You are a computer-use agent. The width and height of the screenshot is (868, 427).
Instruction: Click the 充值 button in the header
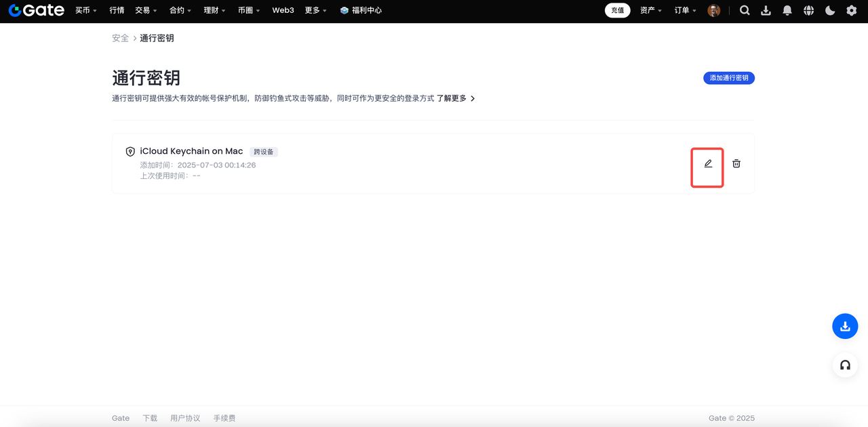[x=616, y=10]
